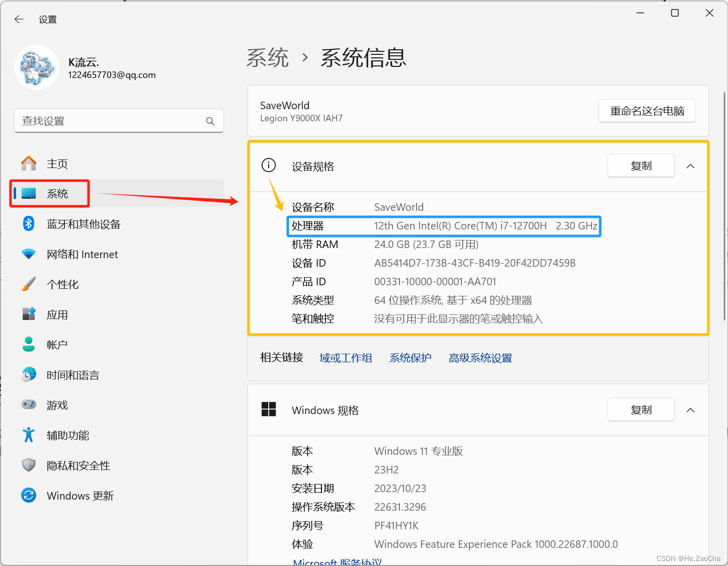Click the search magnifier icon
The height and width of the screenshot is (566, 728).
click(210, 121)
